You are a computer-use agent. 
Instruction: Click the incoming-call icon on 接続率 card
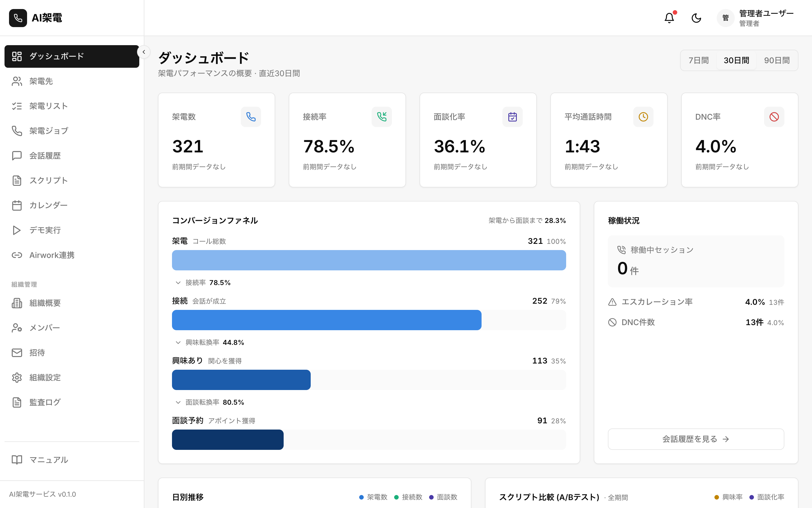(x=382, y=117)
